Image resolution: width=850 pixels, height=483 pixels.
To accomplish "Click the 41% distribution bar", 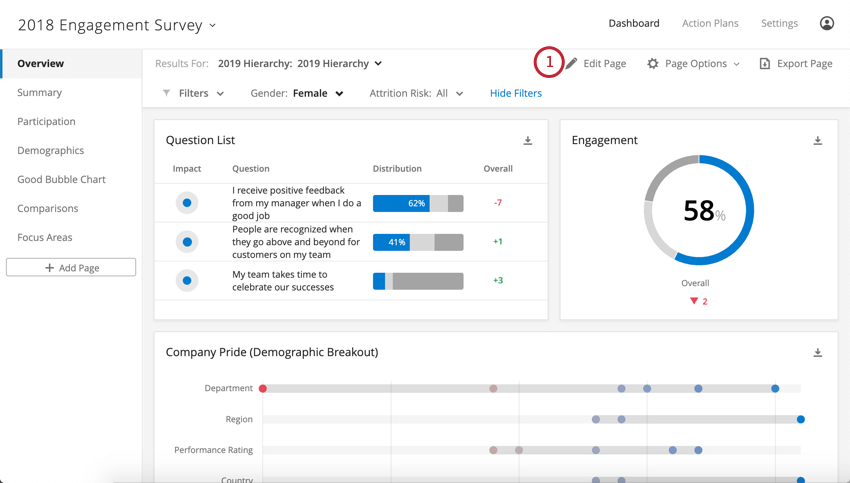I will click(x=418, y=242).
